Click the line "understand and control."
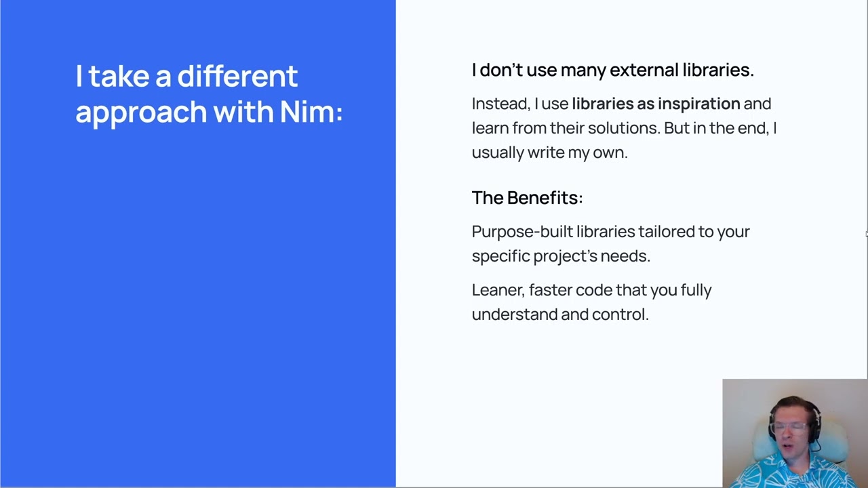The width and height of the screenshot is (868, 488). (560, 314)
